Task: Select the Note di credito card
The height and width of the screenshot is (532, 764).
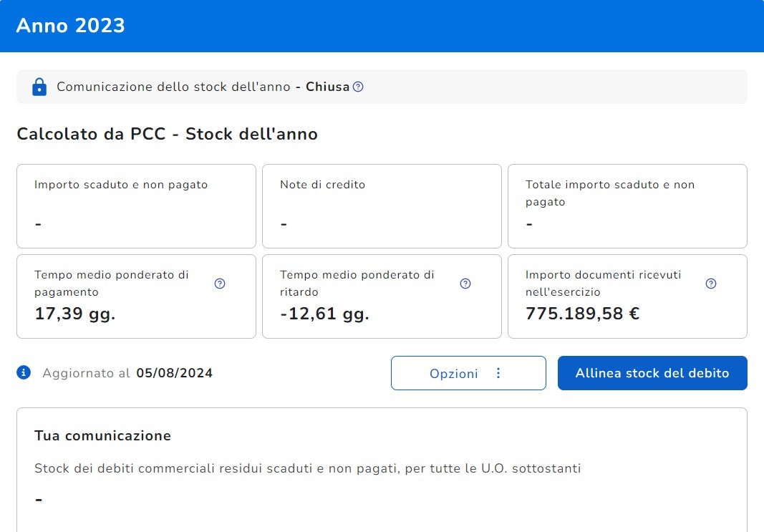Action: [382, 206]
